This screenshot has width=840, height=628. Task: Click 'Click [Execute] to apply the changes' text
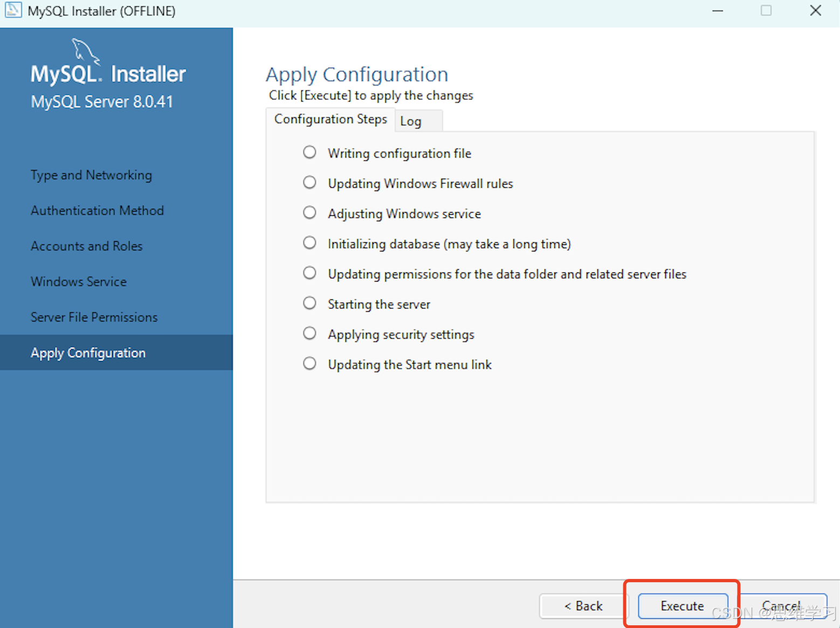(x=371, y=95)
